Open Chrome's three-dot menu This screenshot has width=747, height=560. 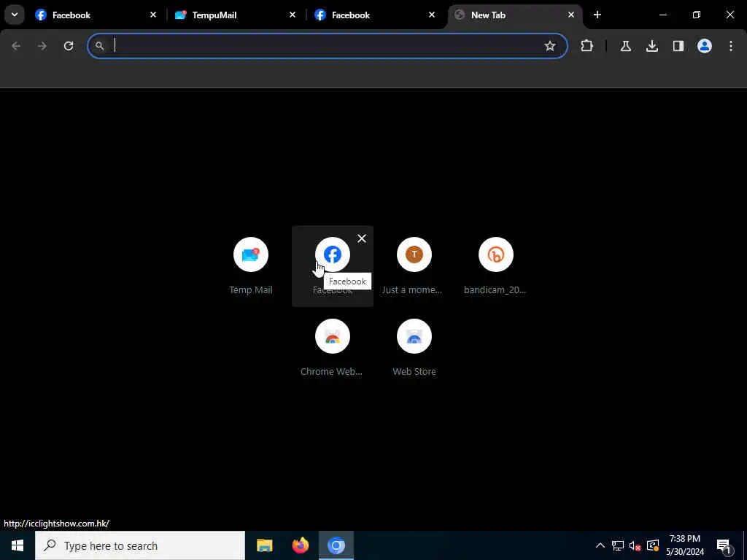click(731, 46)
